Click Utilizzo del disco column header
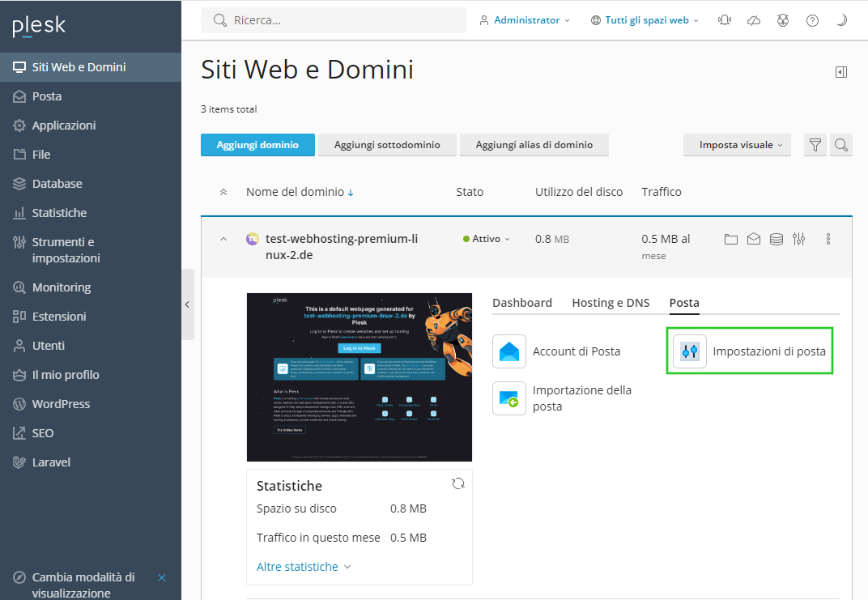 pyautogui.click(x=578, y=192)
